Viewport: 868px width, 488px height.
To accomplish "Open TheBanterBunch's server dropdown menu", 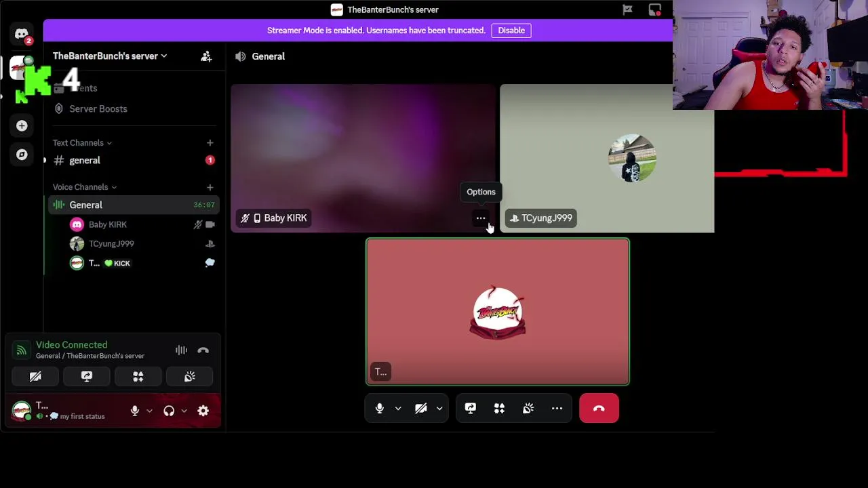I will click(110, 56).
